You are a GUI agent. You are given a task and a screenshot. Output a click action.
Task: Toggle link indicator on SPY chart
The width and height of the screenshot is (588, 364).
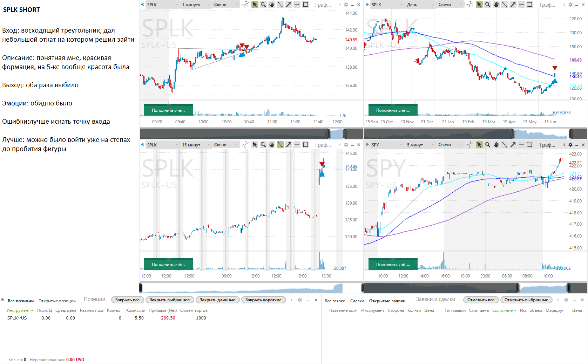tap(367, 145)
